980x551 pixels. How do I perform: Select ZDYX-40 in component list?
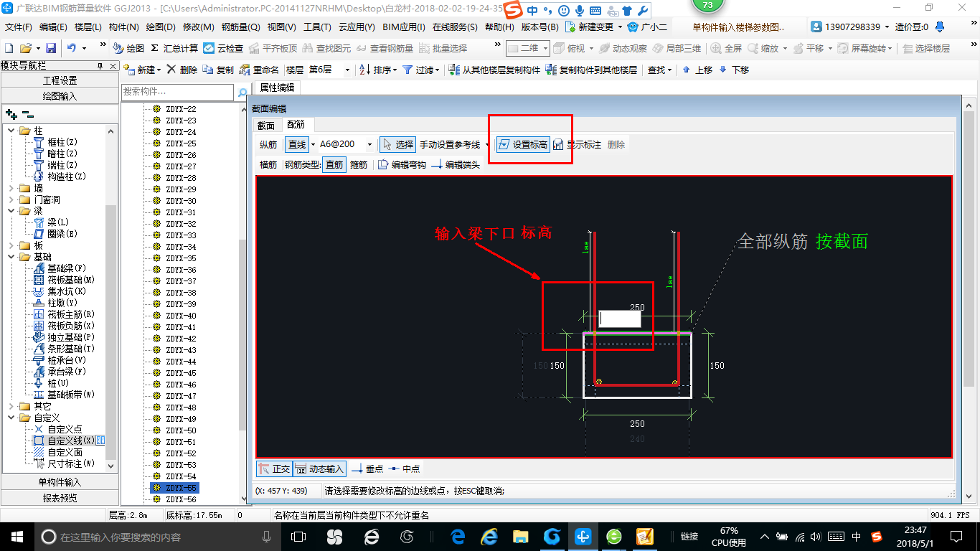coord(181,316)
